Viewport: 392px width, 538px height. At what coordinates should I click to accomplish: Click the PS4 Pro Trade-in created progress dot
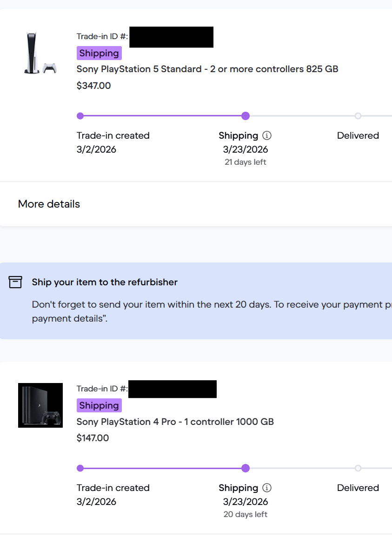coord(80,468)
